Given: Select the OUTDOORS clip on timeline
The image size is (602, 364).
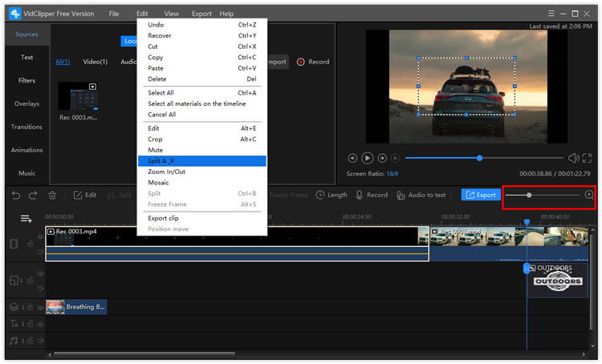Looking at the screenshot, I should tap(558, 280).
